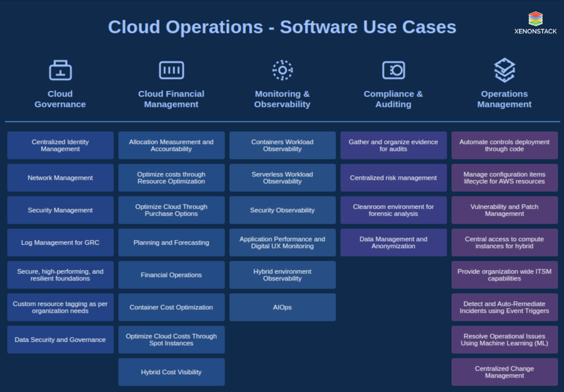Click the Cloud Governance briefcase icon

click(x=60, y=68)
